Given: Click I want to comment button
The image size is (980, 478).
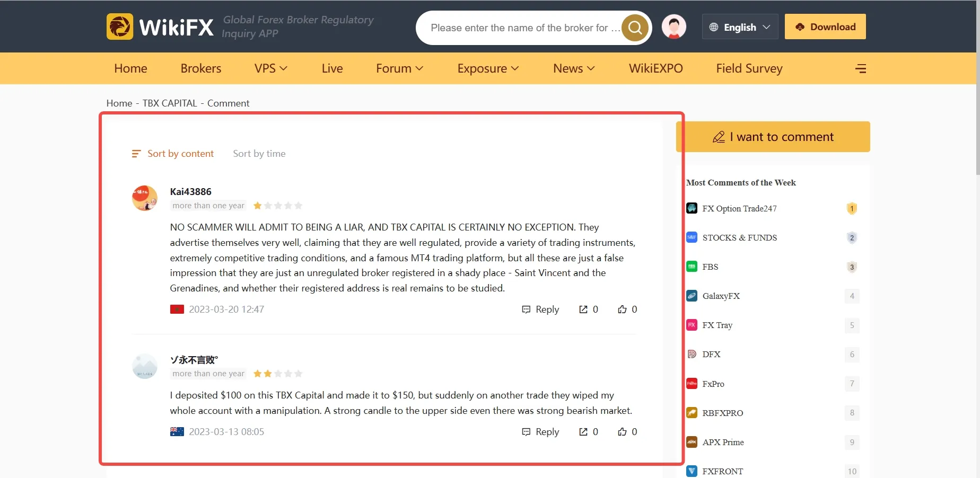Looking at the screenshot, I should (x=773, y=137).
